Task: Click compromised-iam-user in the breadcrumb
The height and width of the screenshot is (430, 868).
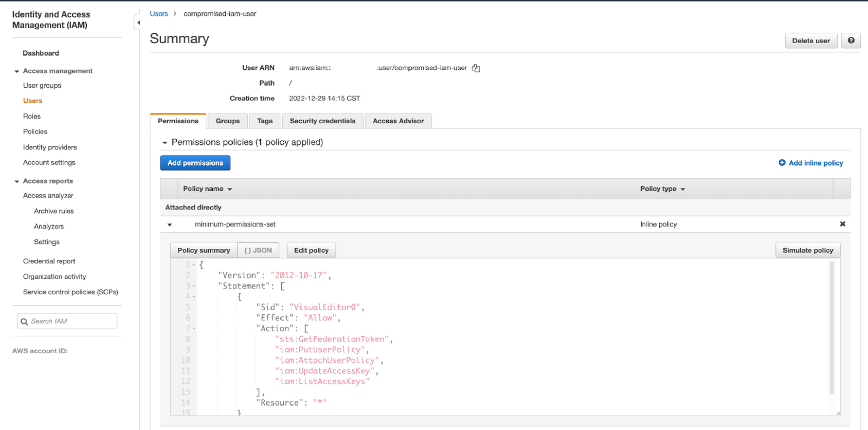Action: pos(220,14)
